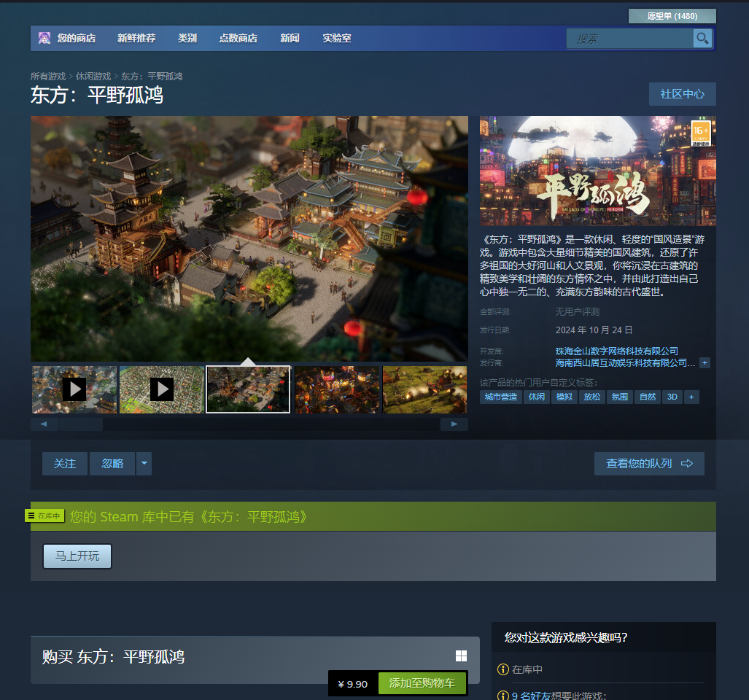Expand the publisher list plus button

pyautogui.click(x=705, y=363)
